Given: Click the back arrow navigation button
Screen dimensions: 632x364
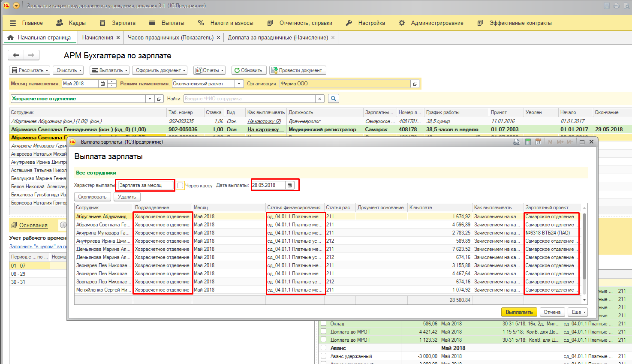Looking at the screenshot, I should click(16, 55).
